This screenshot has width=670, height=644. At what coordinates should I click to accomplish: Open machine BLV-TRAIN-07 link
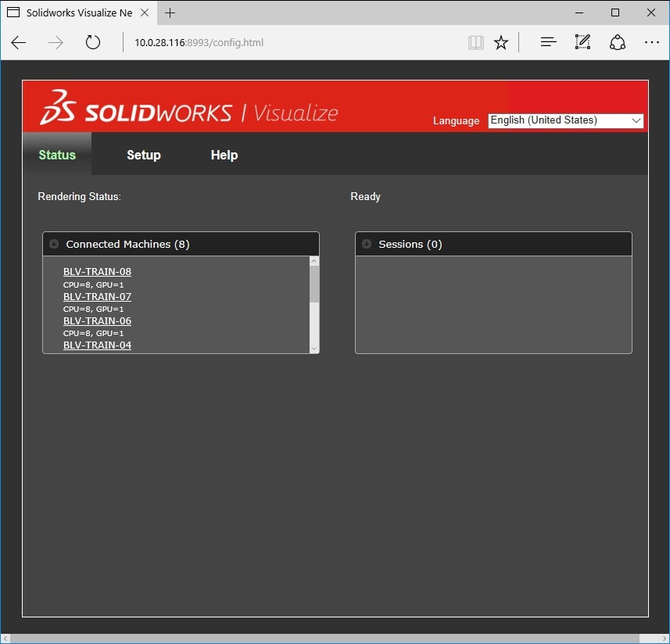97,296
